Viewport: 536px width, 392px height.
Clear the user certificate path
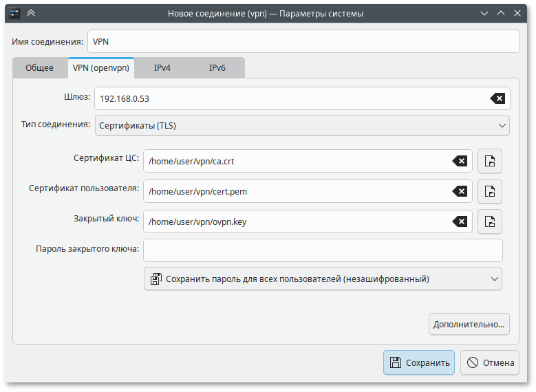pyautogui.click(x=460, y=191)
